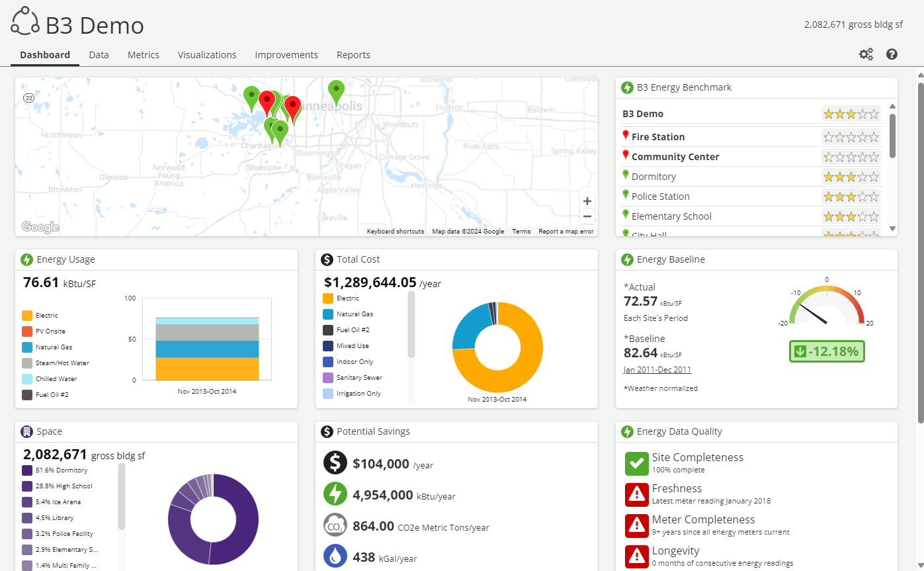Click the CO2 cloud emissions icon
924x571 pixels.
point(335,525)
